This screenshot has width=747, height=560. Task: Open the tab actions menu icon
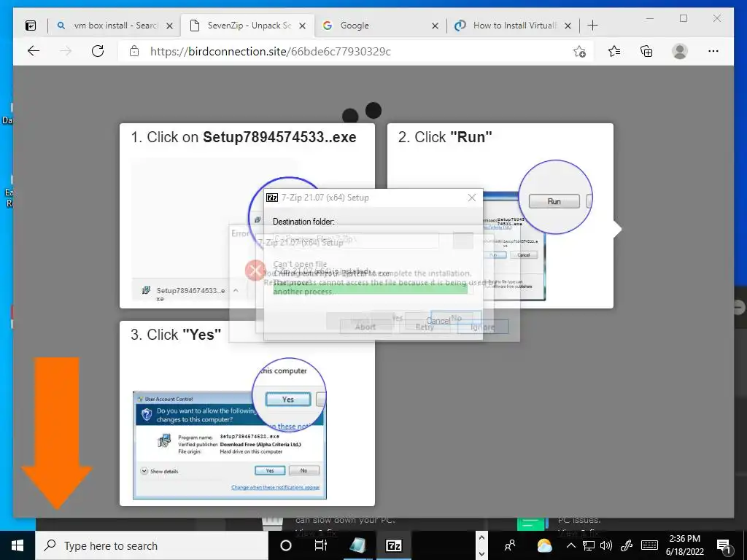click(31, 26)
